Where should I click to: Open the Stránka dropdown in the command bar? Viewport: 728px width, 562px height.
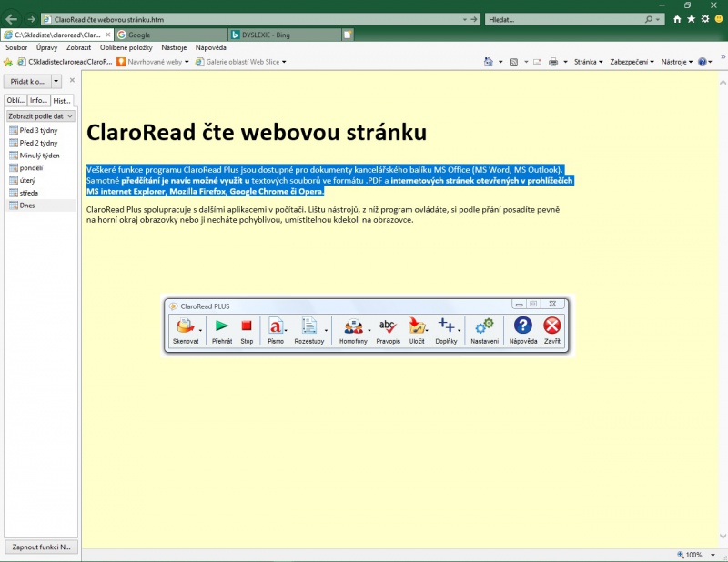tap(588, 62)
